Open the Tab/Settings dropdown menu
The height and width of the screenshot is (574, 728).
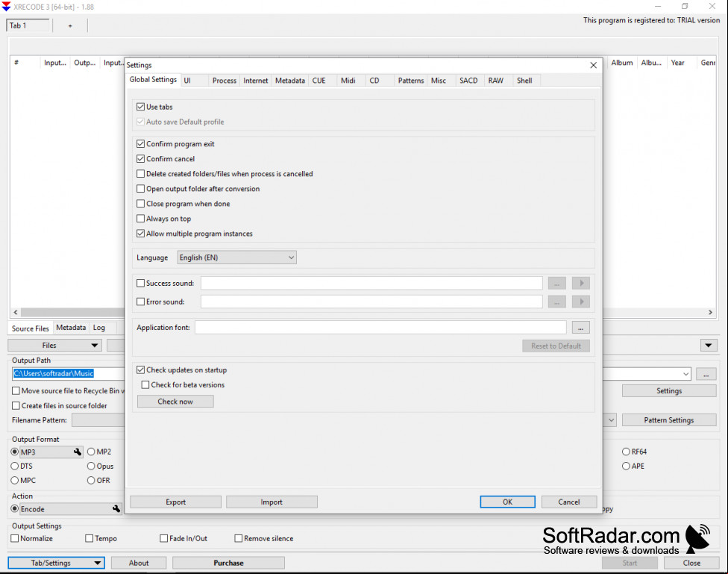56,563
